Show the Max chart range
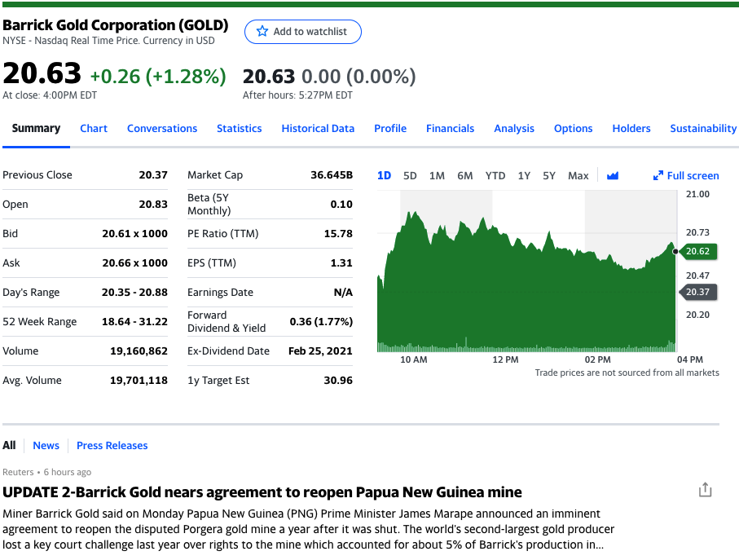This screenshot has width=739, height=560. click(x=578, y=175)
